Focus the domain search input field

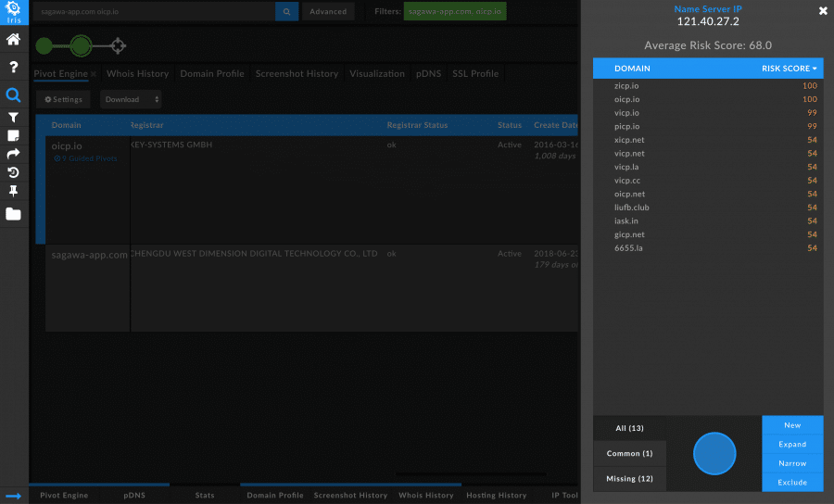point(154,11)
